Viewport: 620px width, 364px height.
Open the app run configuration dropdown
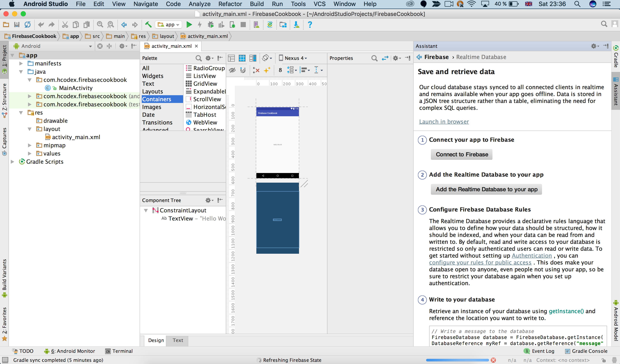pos(168,25)
